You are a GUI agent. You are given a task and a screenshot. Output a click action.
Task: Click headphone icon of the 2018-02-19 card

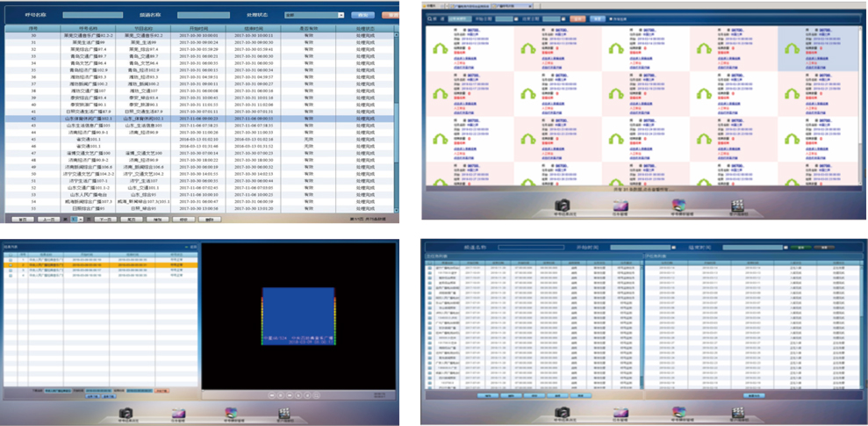click(x=616, y=94)
